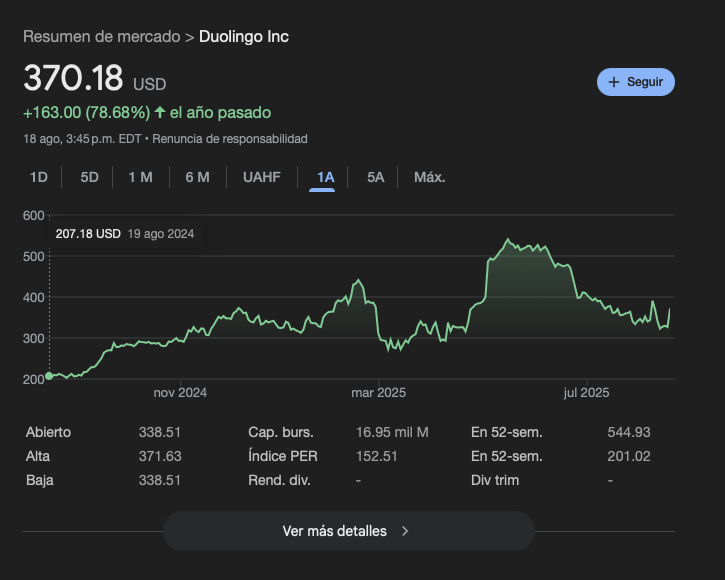
Task: Click the jul 2025 axis label
Action: pyautogui.click(x=586, y=393)
